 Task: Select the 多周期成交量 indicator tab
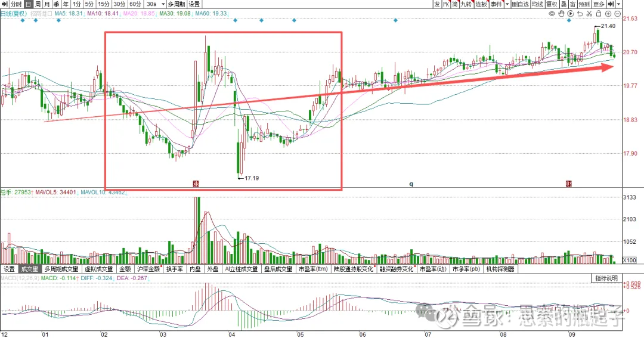(x=61, y=269)
